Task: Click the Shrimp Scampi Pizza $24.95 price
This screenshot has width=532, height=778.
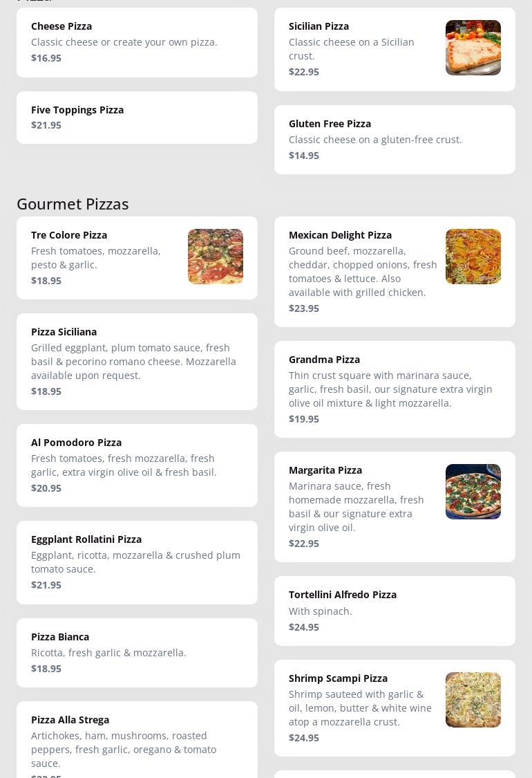Action: coord(304,738)
